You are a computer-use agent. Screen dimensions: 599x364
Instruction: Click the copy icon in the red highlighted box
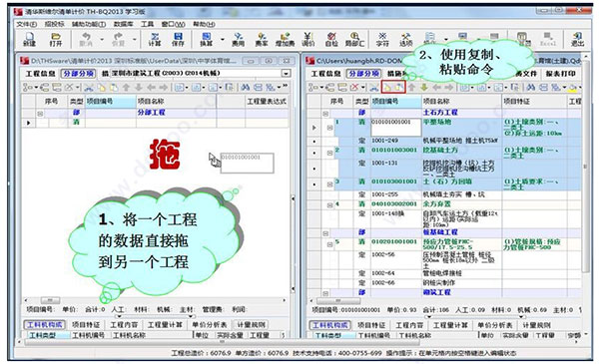coord(387,88)
